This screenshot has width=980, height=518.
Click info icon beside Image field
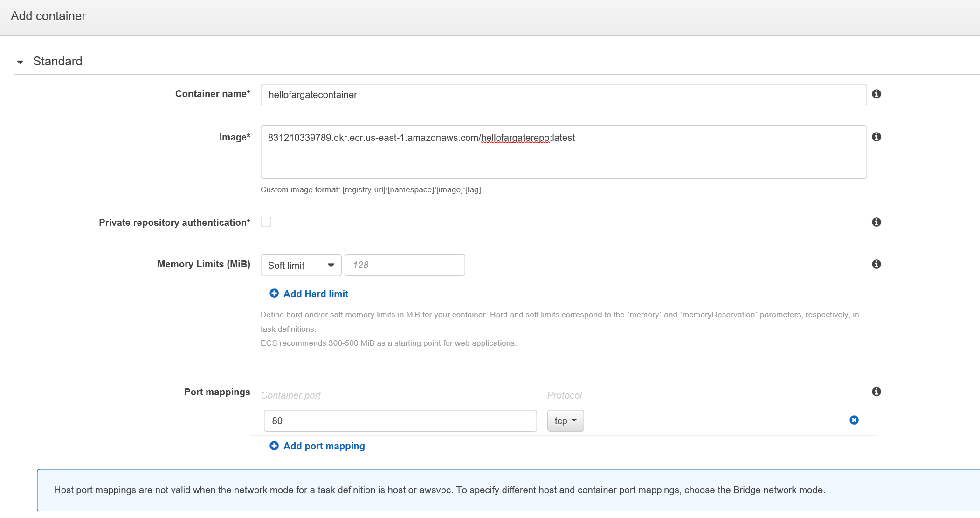876,137
